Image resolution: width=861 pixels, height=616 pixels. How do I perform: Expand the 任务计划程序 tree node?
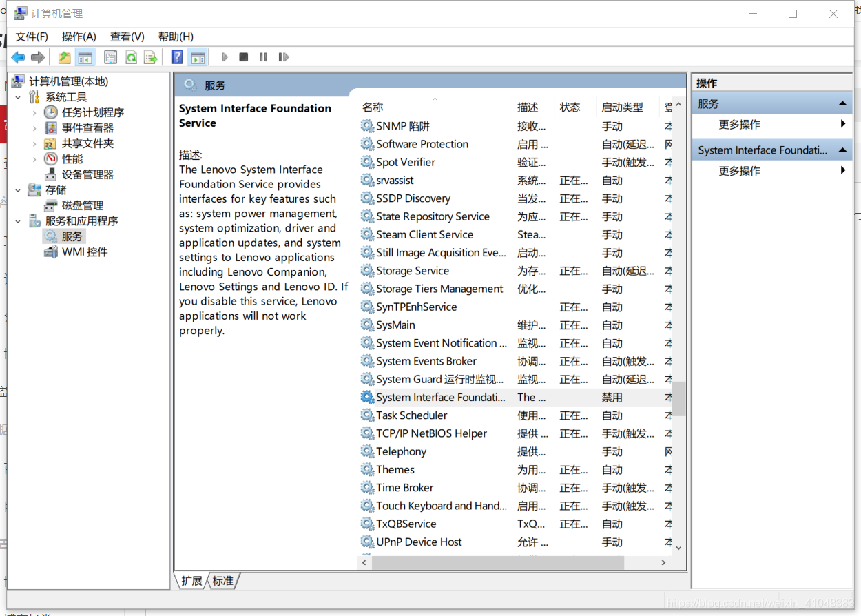click(34, 112)
